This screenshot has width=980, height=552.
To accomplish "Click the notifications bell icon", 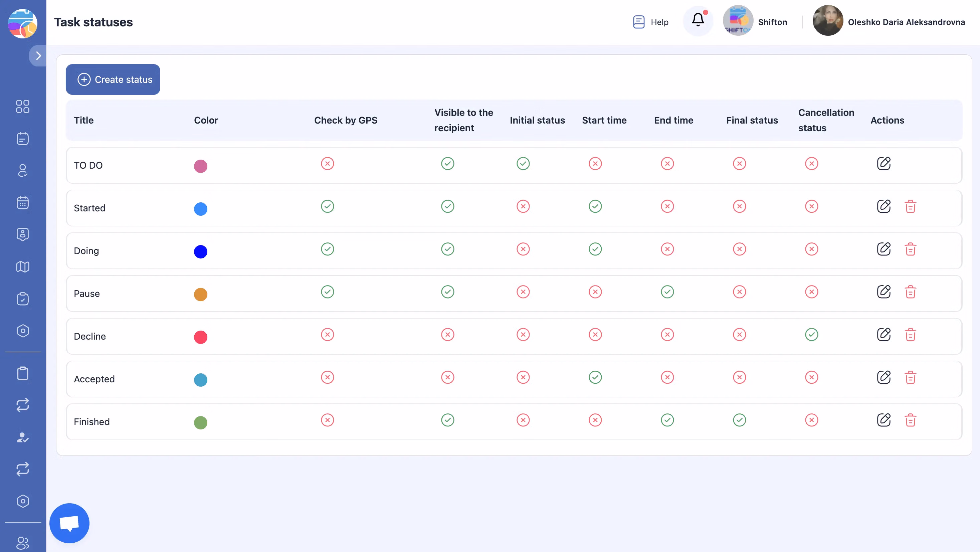I will click(x=698, y=21).
